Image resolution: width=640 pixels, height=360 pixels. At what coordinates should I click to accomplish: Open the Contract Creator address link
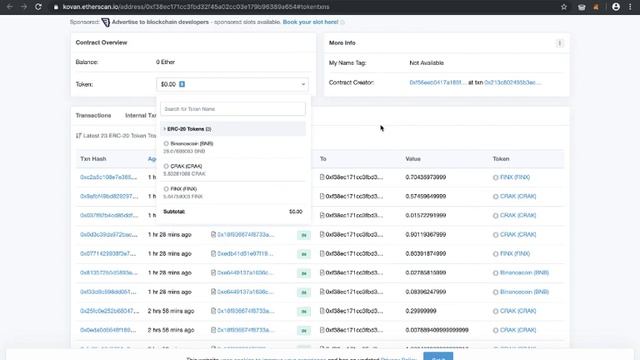(x=438, y=82)
